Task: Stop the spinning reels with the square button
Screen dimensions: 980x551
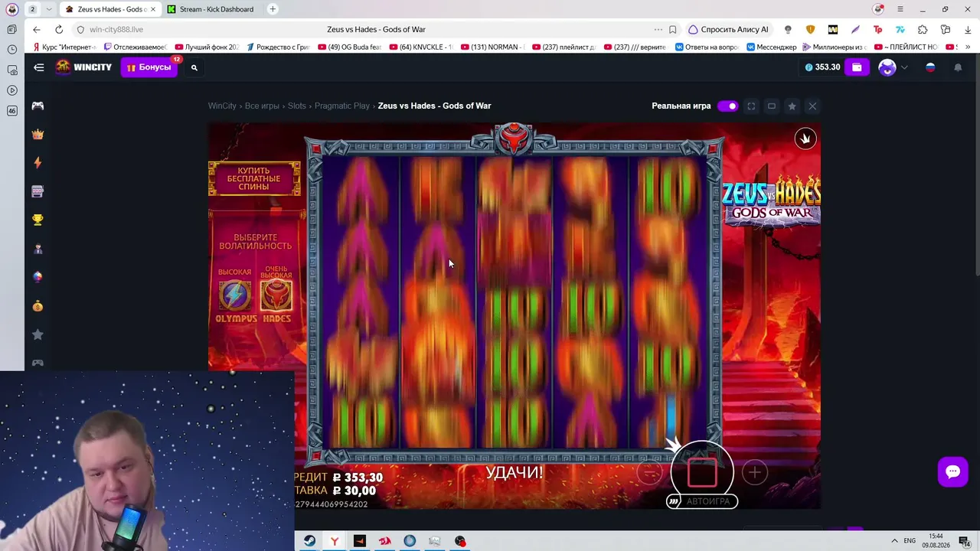Action: coord(702,472)
